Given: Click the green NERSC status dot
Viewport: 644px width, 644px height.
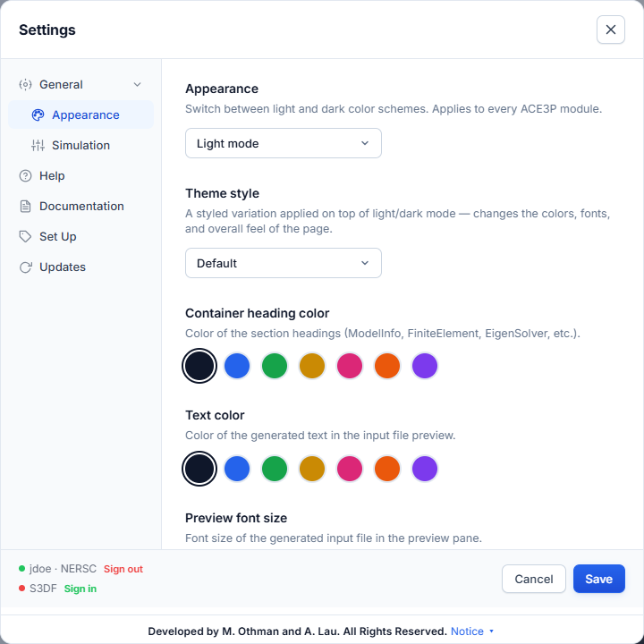Looking at the screenshot, I should pyautogui.click(x=21, y=569).
